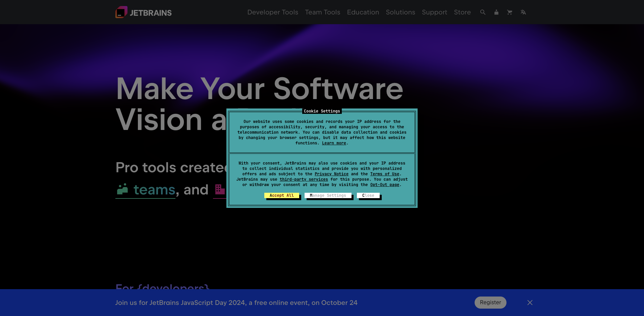Click the JetBrains logo
644x316 pixels.
[x=144, y=12]
